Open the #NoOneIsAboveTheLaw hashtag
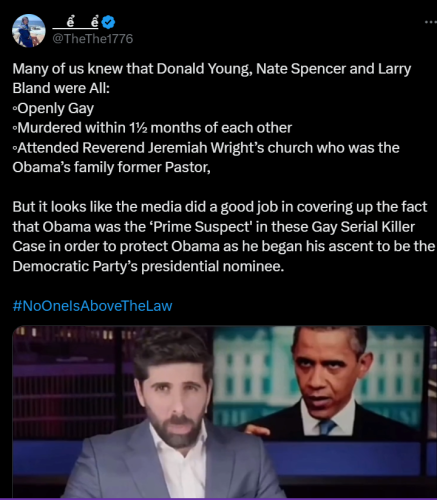The width and height of the screenshot is (437, 500). pyautogui.click(x=92, y=306)
